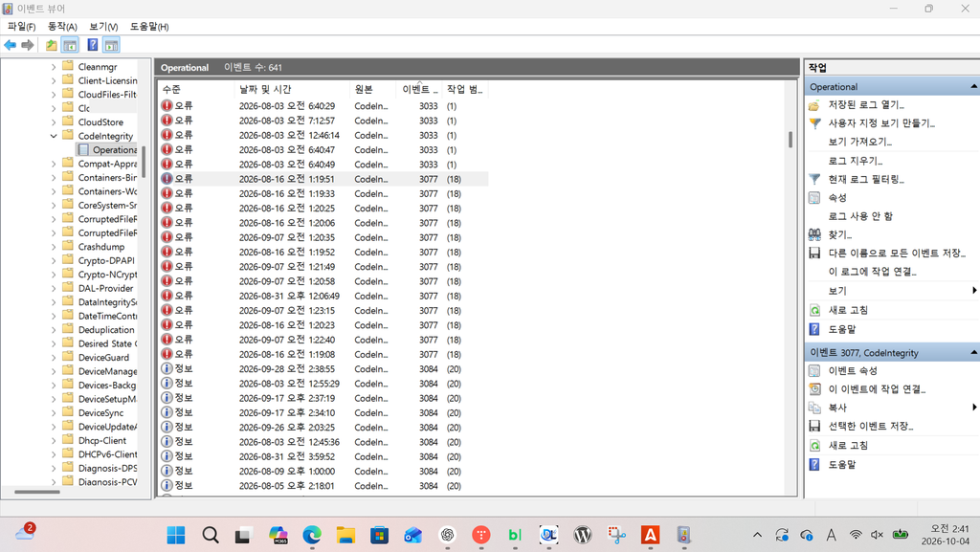This screenshot has width=980, height=552.
Task: Open help via the toolbar question mark
Action: (93, 45)
